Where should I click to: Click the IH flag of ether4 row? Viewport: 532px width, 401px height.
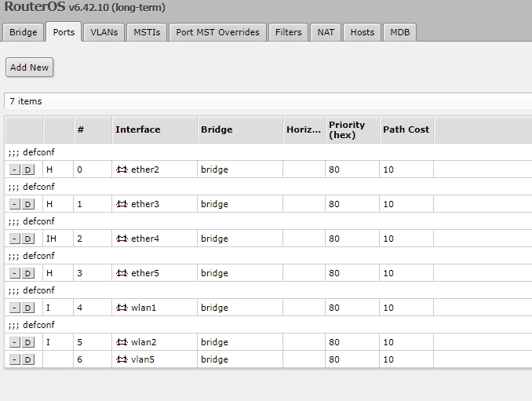tap(51, 239)
